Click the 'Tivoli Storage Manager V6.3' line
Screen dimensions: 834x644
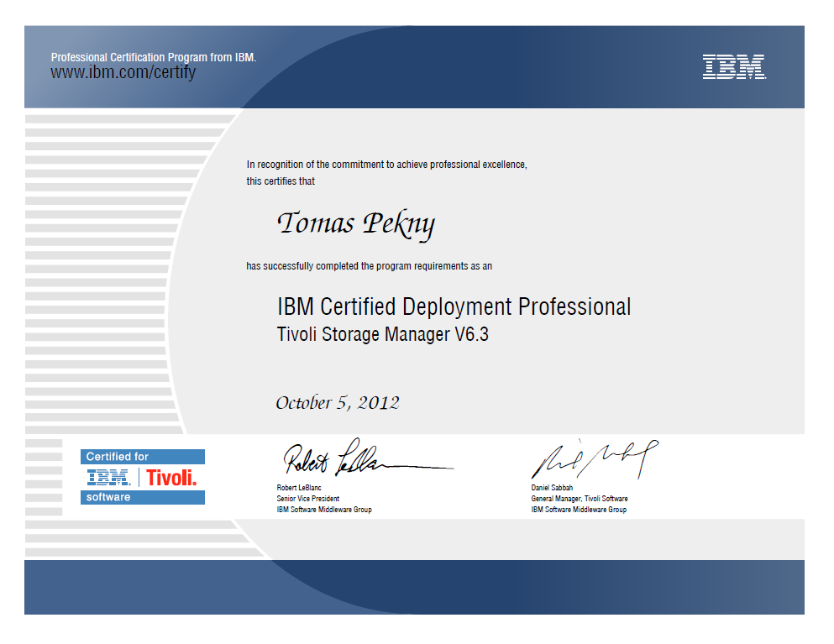point(382,334)
